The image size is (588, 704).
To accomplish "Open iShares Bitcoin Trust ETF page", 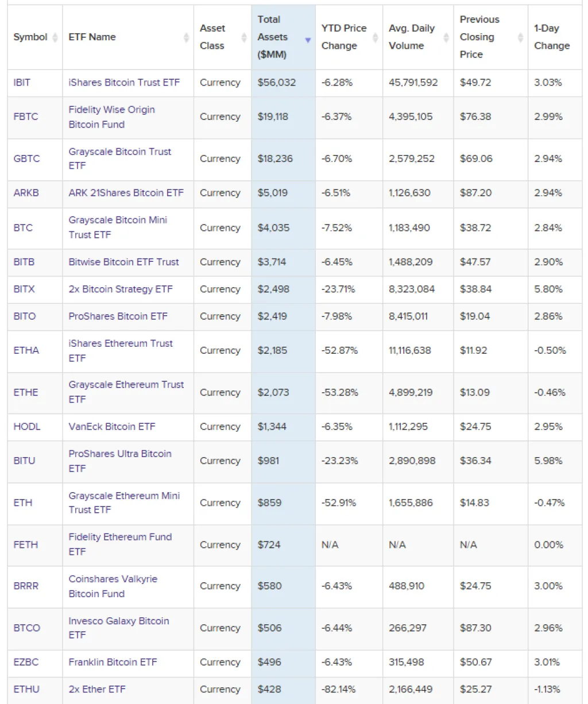I will click(124, 83).
